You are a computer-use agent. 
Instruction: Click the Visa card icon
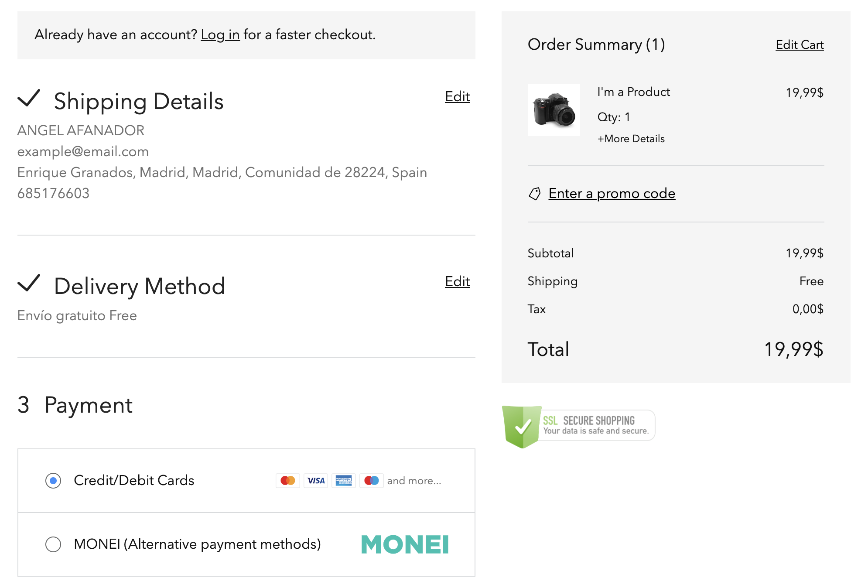pyautogui.click(x=316, y=481)
